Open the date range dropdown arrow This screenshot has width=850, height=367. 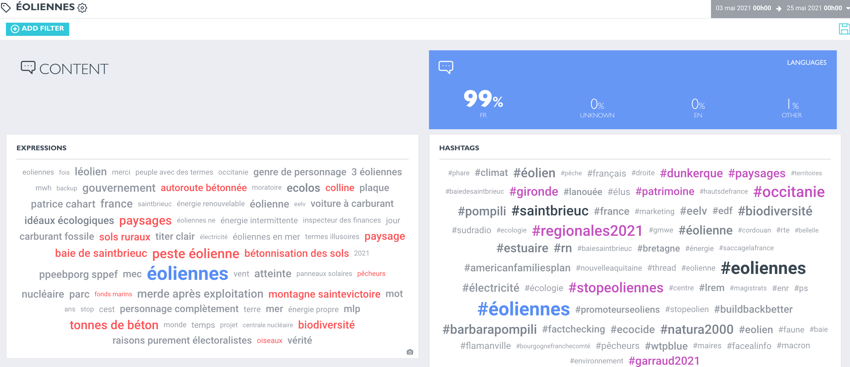point(847,9)
